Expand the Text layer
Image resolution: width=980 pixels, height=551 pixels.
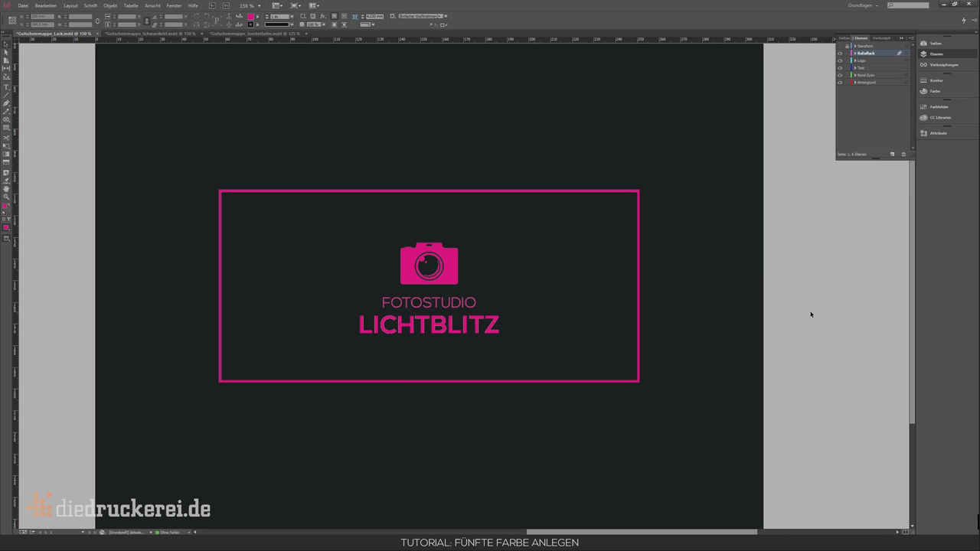pyautogui.click(x=855, y=68)
